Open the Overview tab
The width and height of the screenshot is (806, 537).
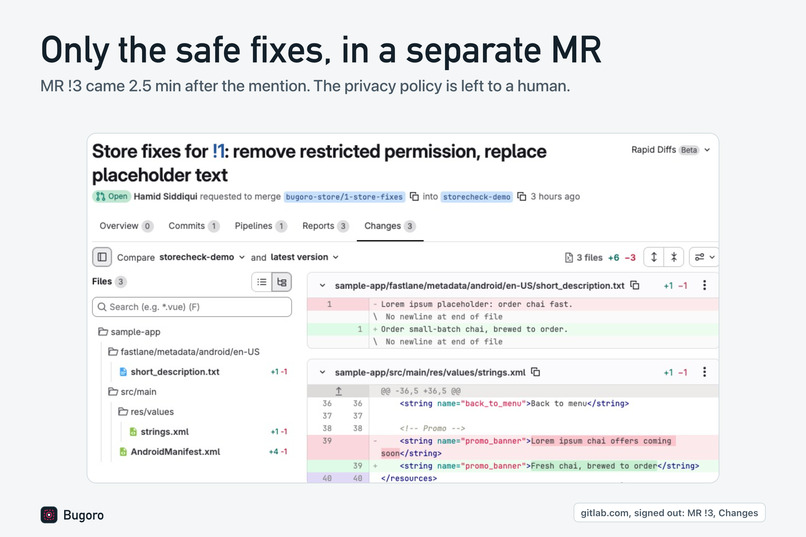point(126,226)
